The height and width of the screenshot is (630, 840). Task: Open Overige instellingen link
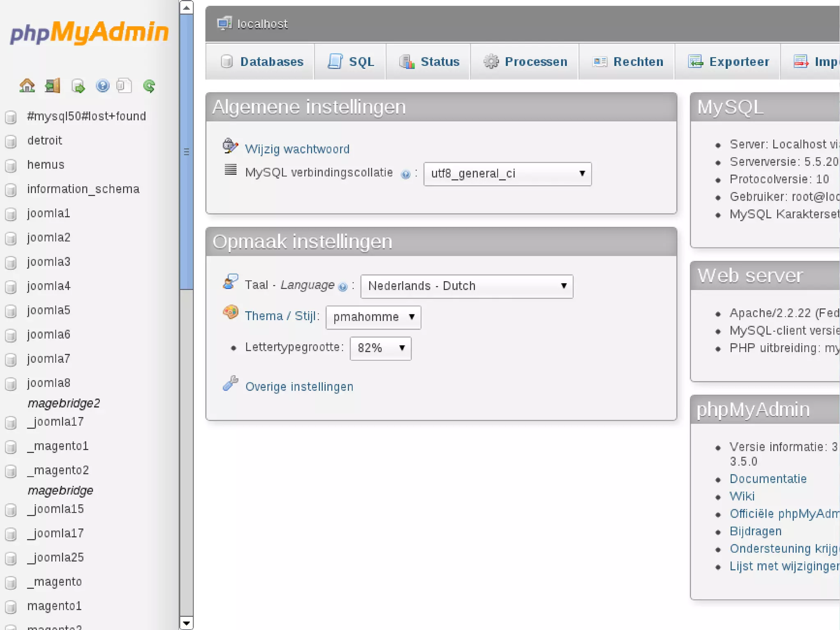click(299, 387)
